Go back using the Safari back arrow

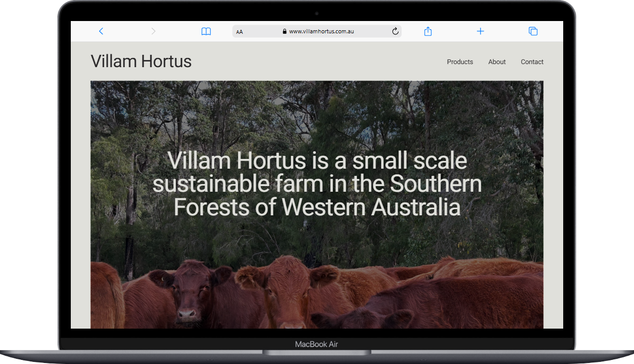101,31
